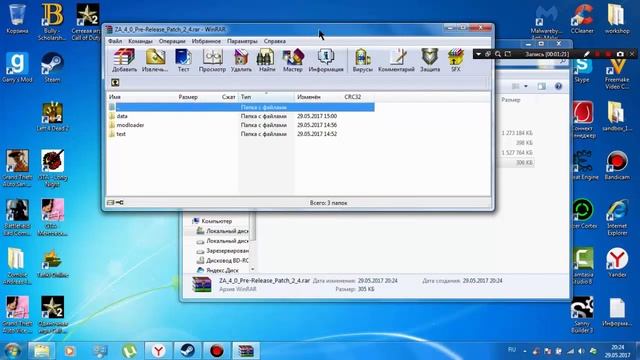Viewport: 640px width, 360px height.
Task: Open the Explorer change view dropdown arrow
Action: [x=526, y=86]
